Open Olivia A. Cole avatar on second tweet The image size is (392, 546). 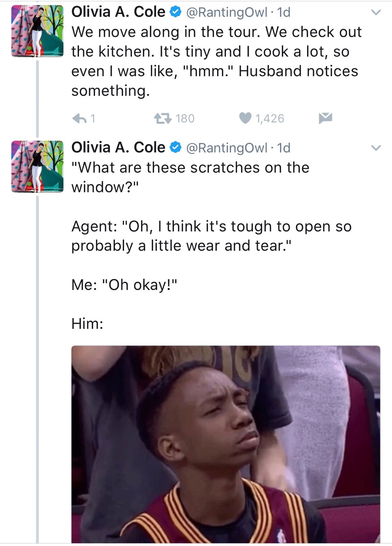(x=37, y=167)
